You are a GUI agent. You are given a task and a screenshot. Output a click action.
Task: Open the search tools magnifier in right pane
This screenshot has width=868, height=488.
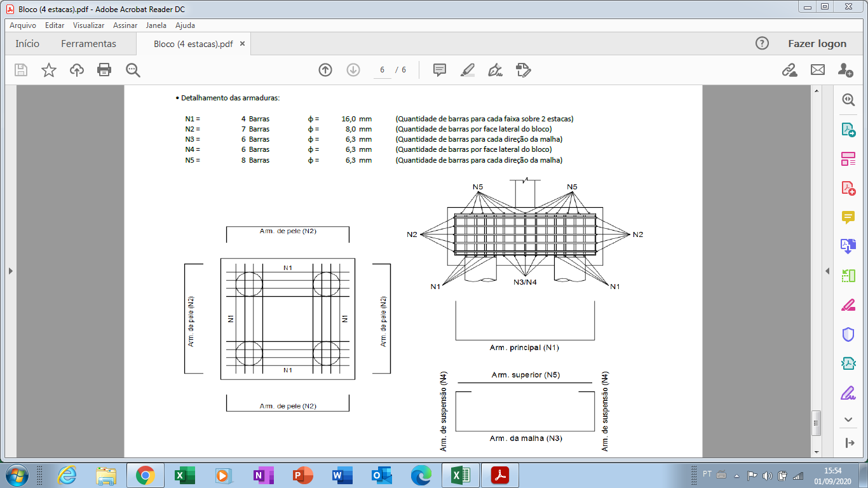point(848,100)
